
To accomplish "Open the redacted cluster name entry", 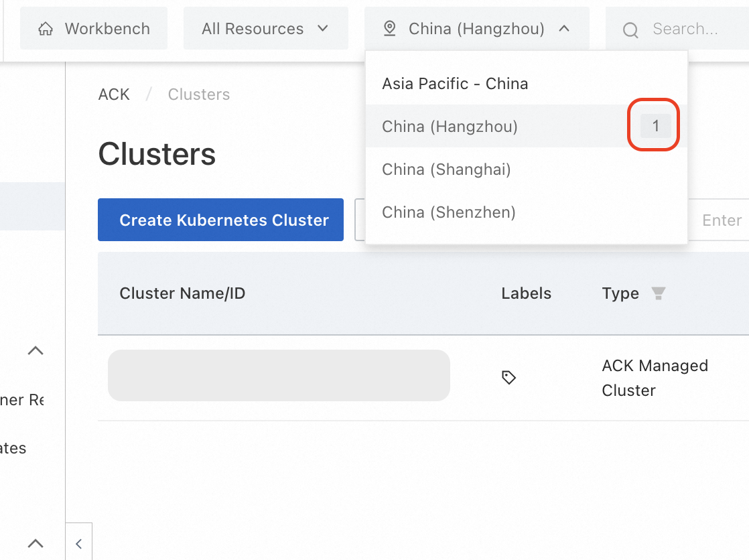I will [279, 376].
